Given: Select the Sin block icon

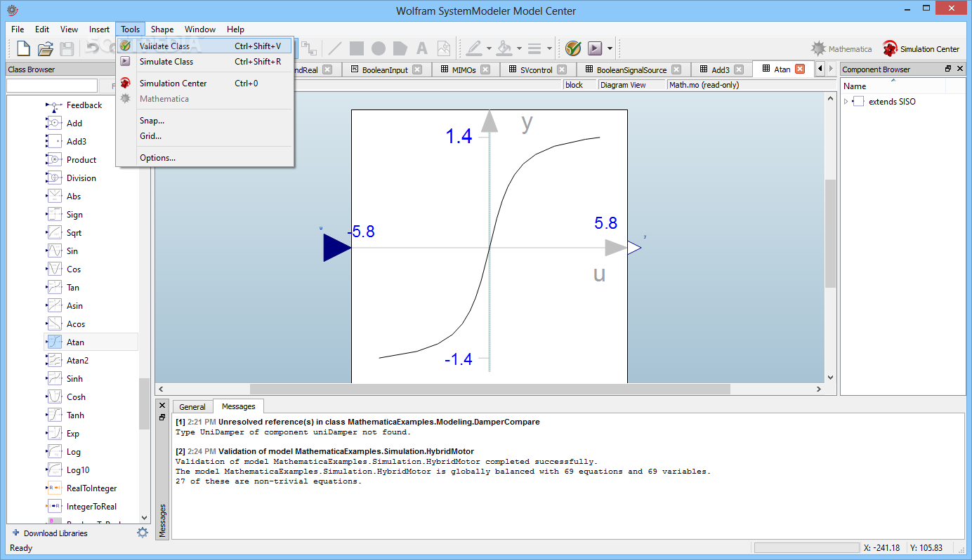Looking at the screenshot, I should pyautogui.click(x=55, y=251).
